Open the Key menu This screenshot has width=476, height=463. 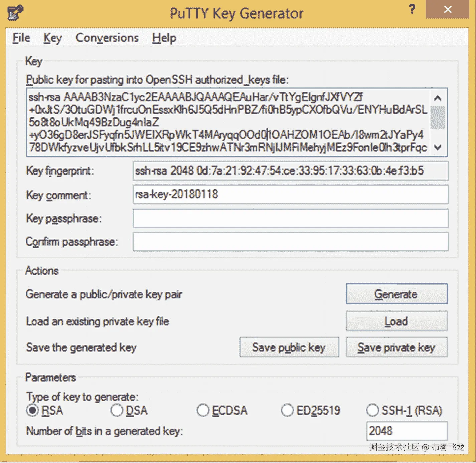point(52,38)
